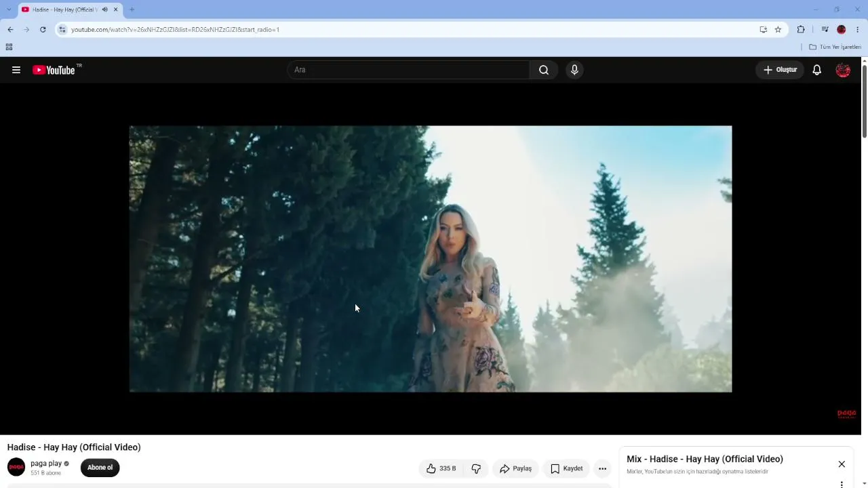Open the browser extensions puzzle icon
The height and width of the screenshot is (488, 868).
pyautogui.click(x=801, y=30)
